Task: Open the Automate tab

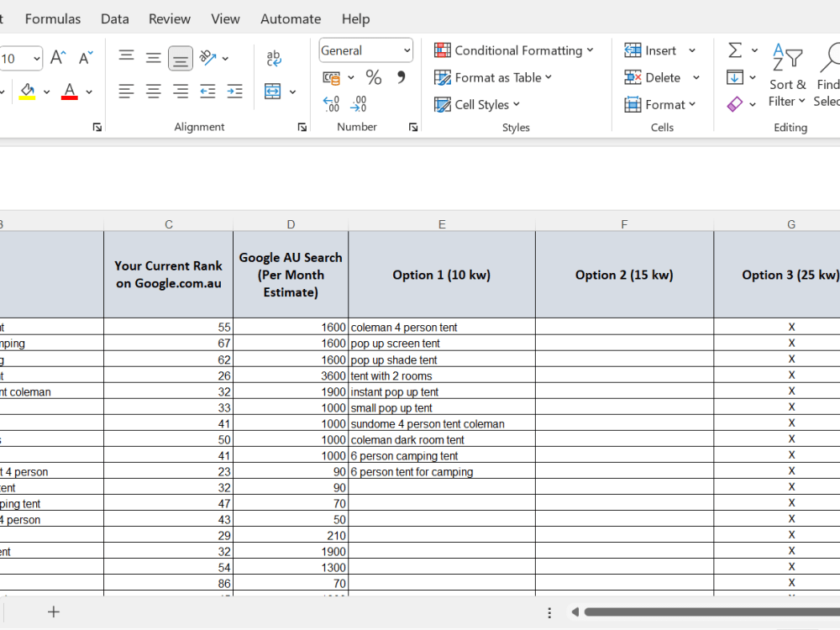Action: [x=291, y=18]
